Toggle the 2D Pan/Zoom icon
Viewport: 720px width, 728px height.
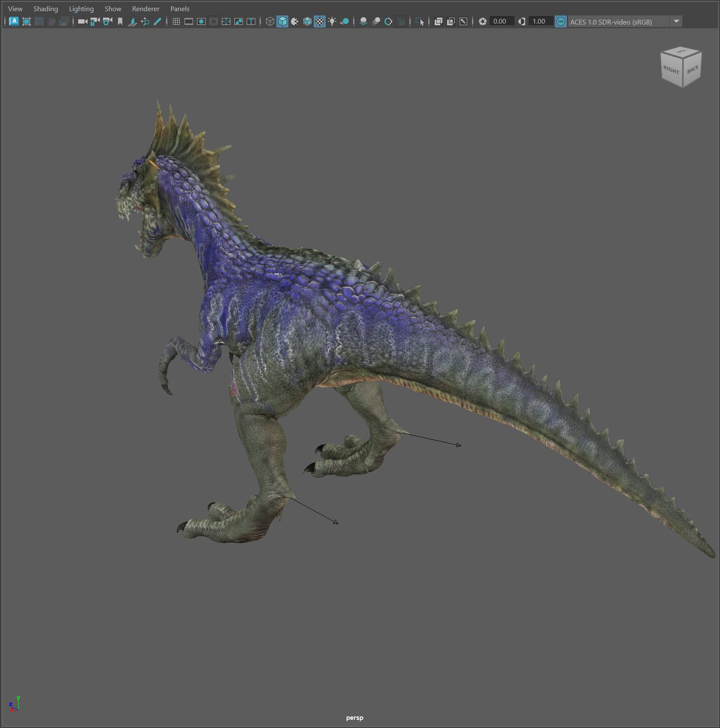[145, 21]
